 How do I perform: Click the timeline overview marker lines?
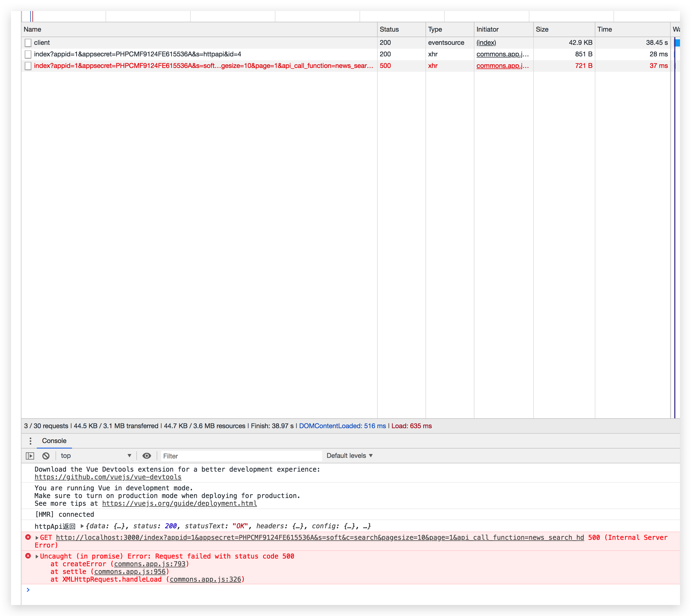[31, 16]
